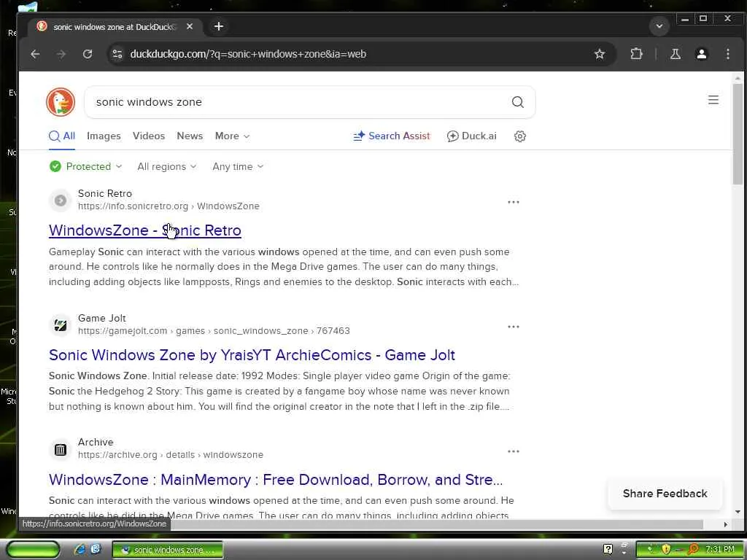Open site information icon in address bar
747x560 pixels.
click(117, 54)
